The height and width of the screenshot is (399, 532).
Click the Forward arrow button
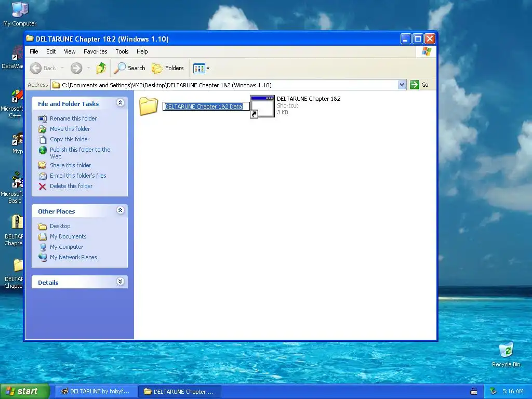point(76,68)
